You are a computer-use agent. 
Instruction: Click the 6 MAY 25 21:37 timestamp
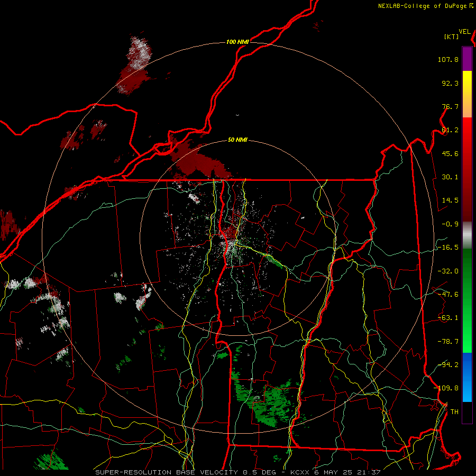(347, 472)
